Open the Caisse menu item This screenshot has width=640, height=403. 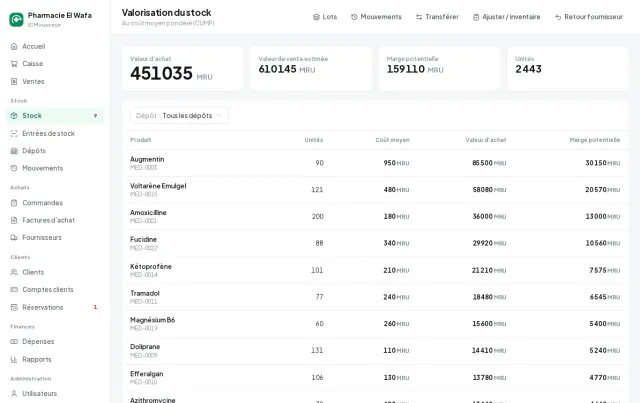pos(55,64)
